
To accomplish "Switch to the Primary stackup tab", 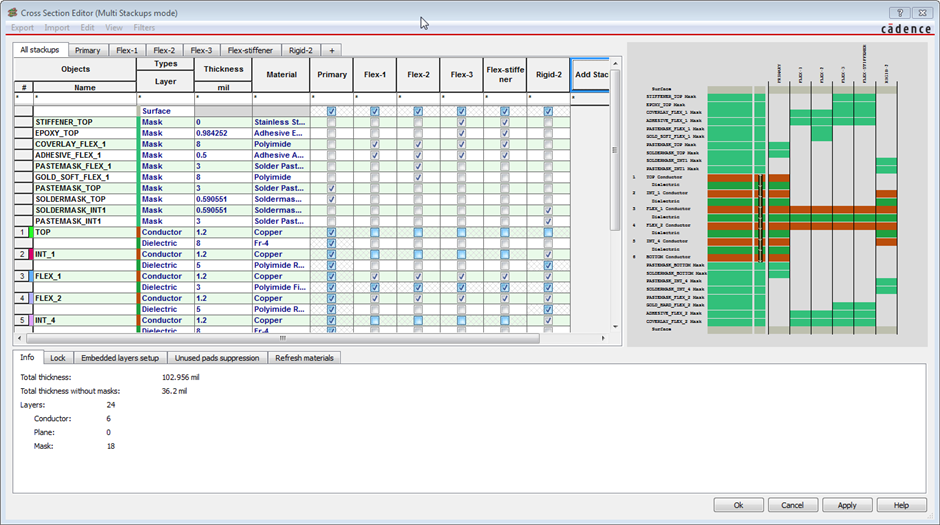I will [x=88, y=50].
